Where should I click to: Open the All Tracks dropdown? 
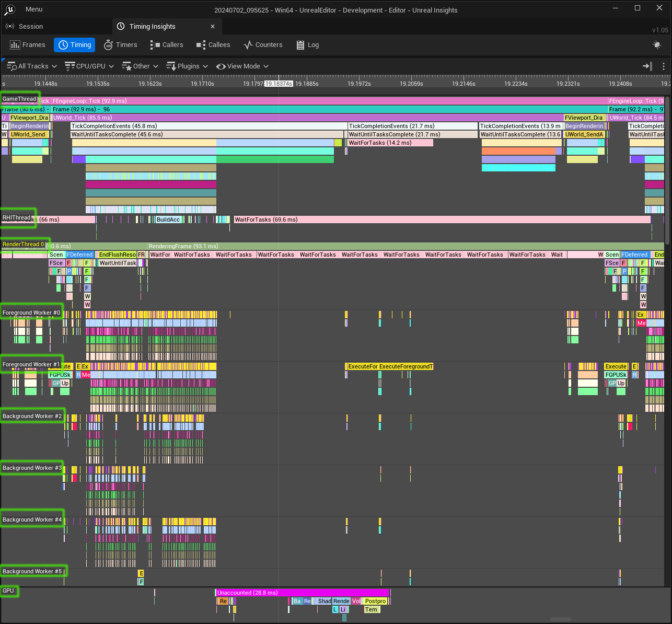pos(32,66)
